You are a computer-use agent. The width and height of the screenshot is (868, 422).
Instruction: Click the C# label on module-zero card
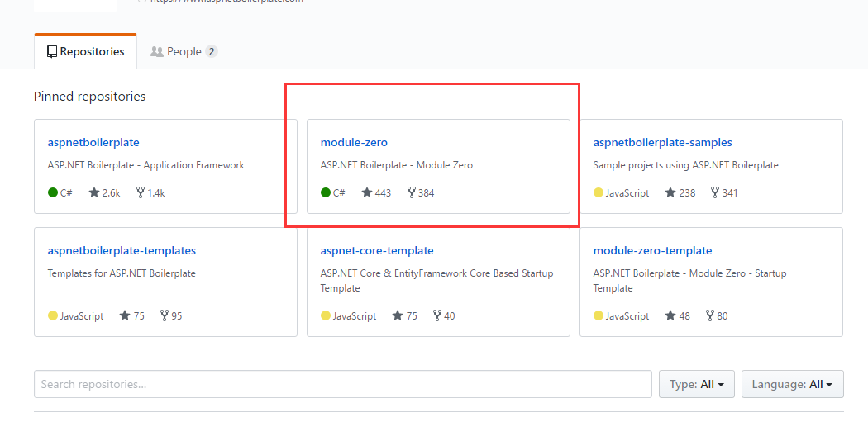click(339, 193)
